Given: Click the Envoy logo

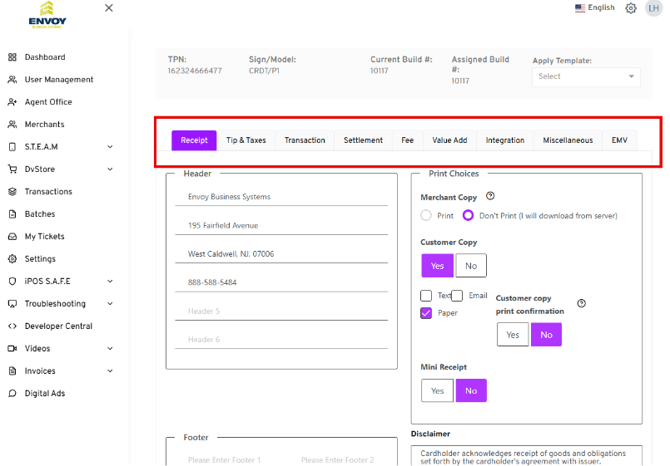Looking at the screenshot, I should pos(47,15).
